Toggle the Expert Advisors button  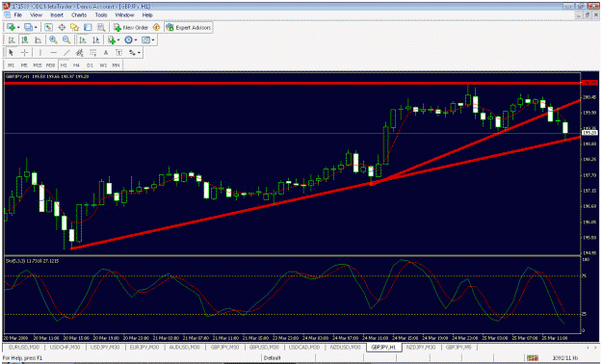189,27
